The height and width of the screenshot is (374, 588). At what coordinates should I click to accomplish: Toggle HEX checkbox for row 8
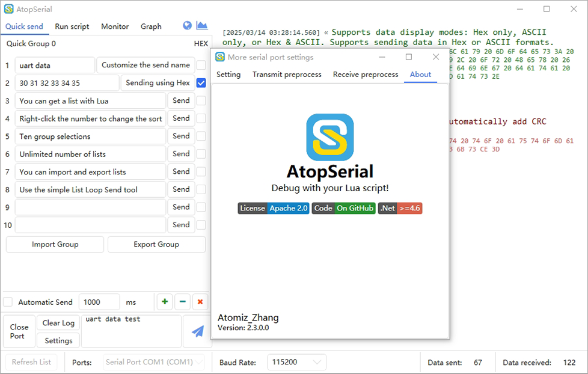click(x=201, y=189)
